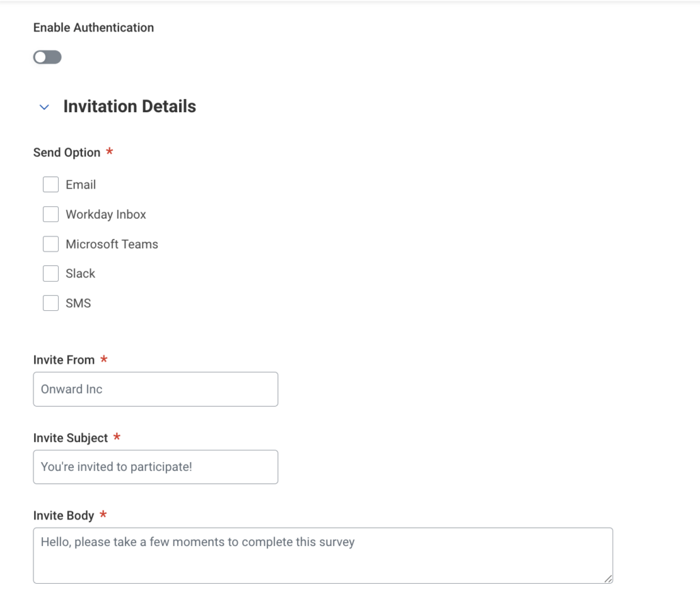
Task: Collapse the Invitation Details section chevron
Action: click(44, 107)
